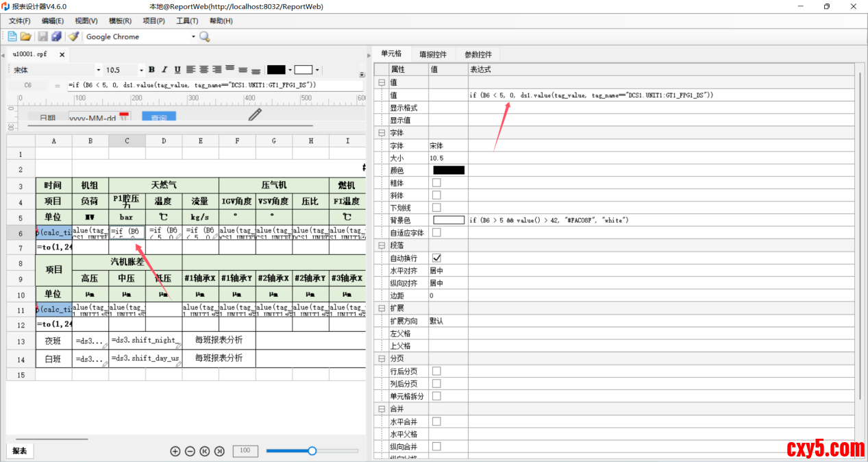This screenshot has height=462, width=868.
Task: Open the Google Chrome browser dropdown
Action: [x=193, y=37]
